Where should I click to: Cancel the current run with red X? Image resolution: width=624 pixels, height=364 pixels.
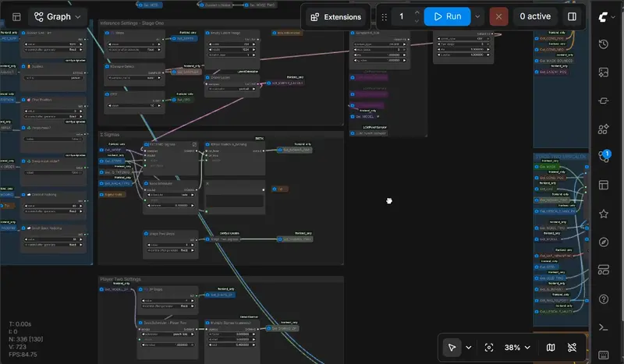(498, 16)
